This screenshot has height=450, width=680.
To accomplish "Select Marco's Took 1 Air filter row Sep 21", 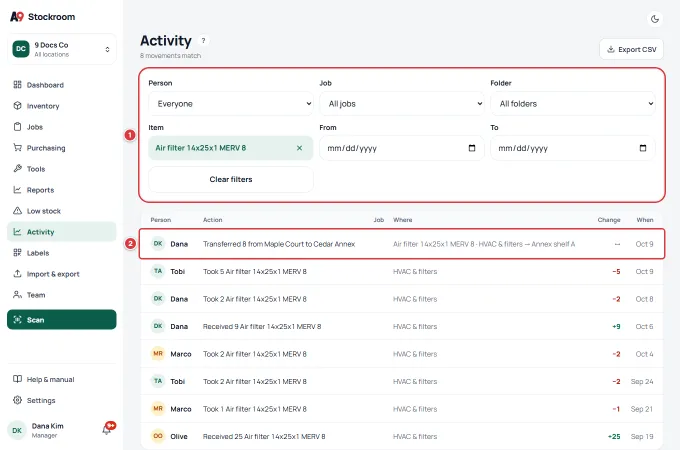I will point(402,409).
